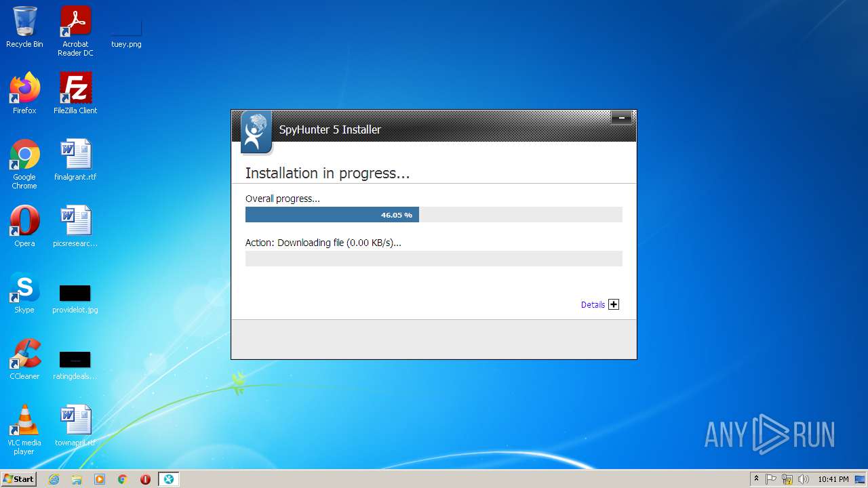
Task: Open Action Center flag icon
Action: pyautogui.click(x=771, y=479)
